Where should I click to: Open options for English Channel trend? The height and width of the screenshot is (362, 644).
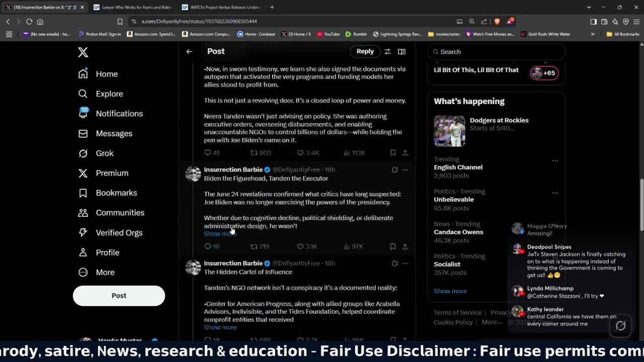[555, 161]
